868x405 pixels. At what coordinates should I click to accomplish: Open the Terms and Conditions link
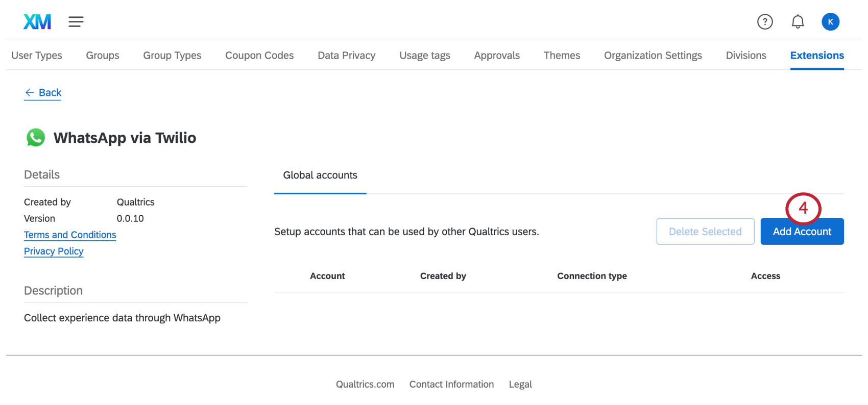(70, 235)
